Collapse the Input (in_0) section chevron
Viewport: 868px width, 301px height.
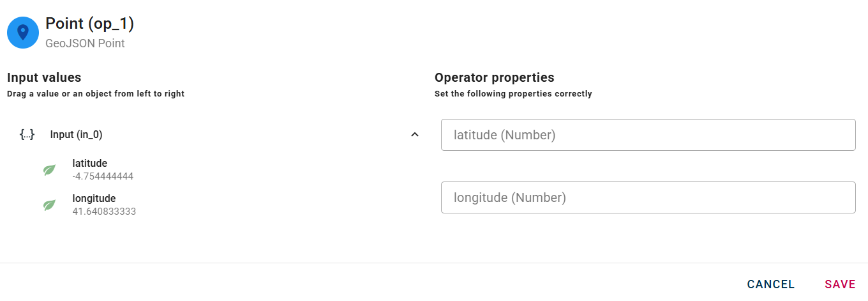click(x=415, y=134)
